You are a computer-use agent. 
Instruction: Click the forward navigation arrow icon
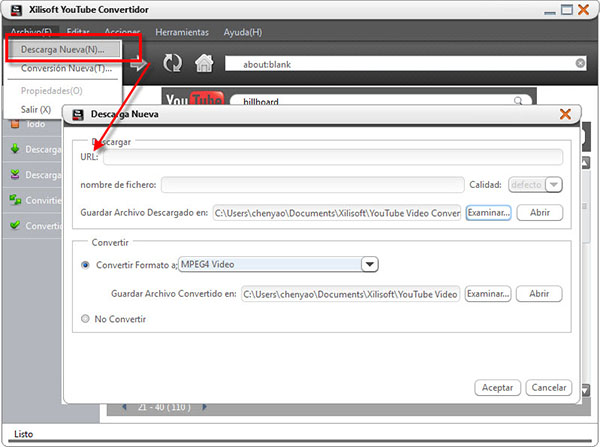click(138, 63)
